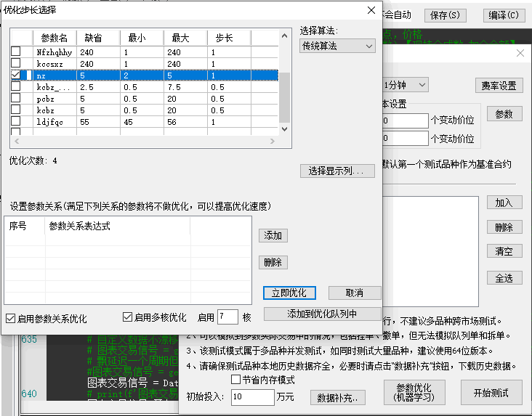
Task: Open the 选择算法 传统算法 dropdown
Action: [x=337, y=46]
